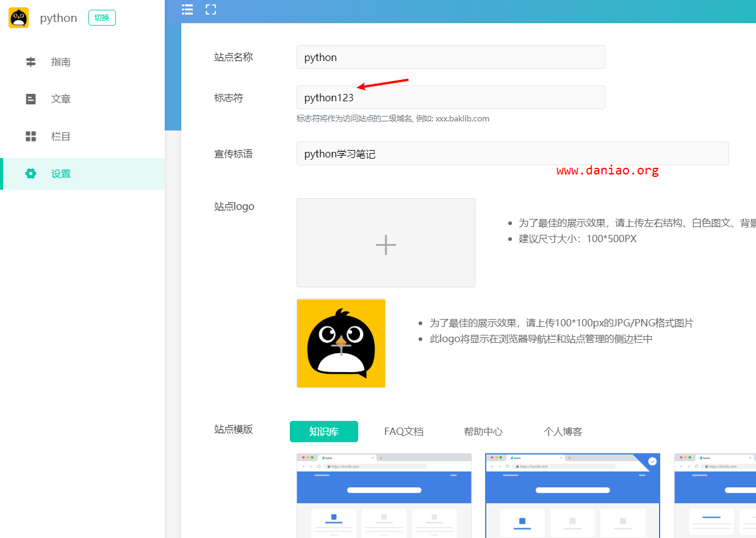756x538 pixels.
Task: Switch to the 帮助中心 template tab
Action: point(483,431)
